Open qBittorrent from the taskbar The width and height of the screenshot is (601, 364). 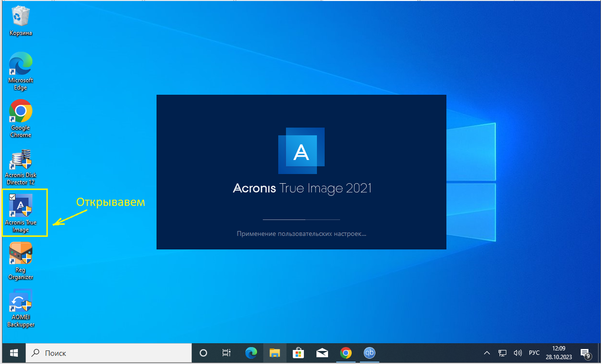click(x=369, y=353)
